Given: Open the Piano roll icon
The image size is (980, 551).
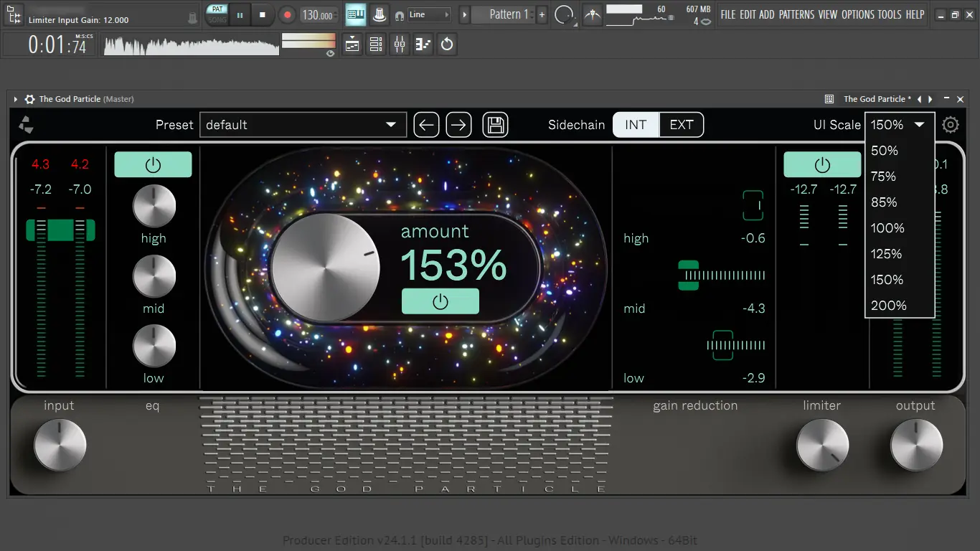Looking at the screenshot, I should pos(423,44).
